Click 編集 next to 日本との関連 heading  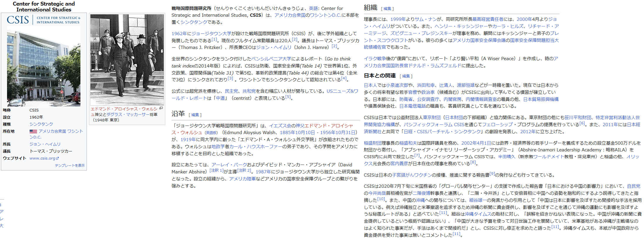[x=406, y=76]
